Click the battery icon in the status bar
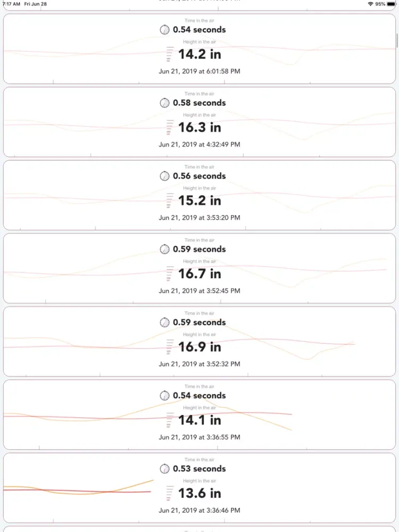 [x=391, y=4]
